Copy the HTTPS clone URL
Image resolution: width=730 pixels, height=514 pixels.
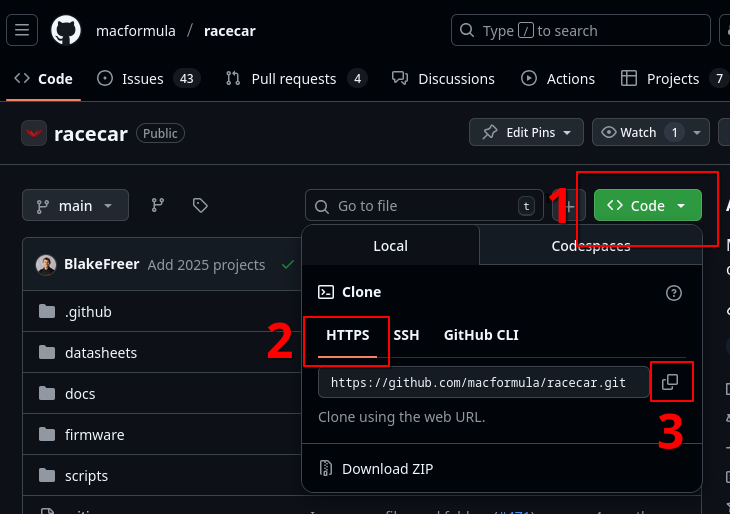tap(670, 382)
